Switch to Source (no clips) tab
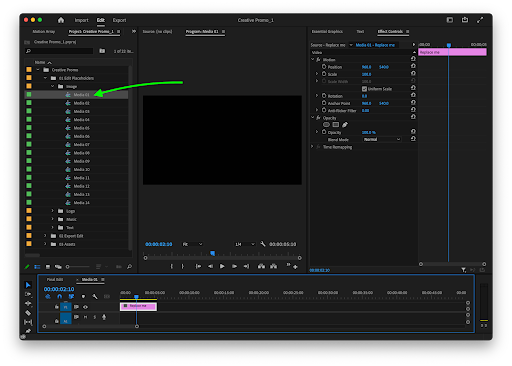The height and width of the screenshot is (366, 512). click(x=157, y=31)
